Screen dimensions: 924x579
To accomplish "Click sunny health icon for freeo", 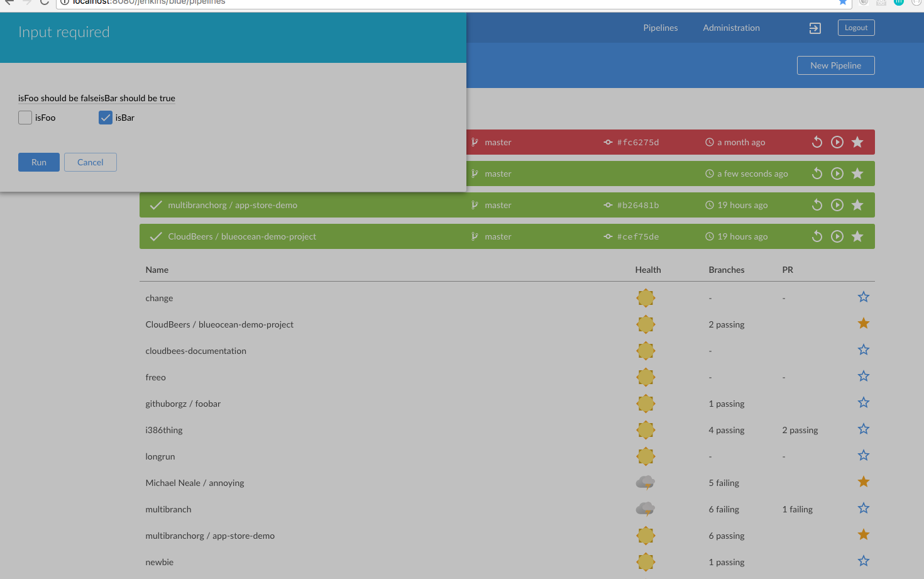I will (646, 377).
